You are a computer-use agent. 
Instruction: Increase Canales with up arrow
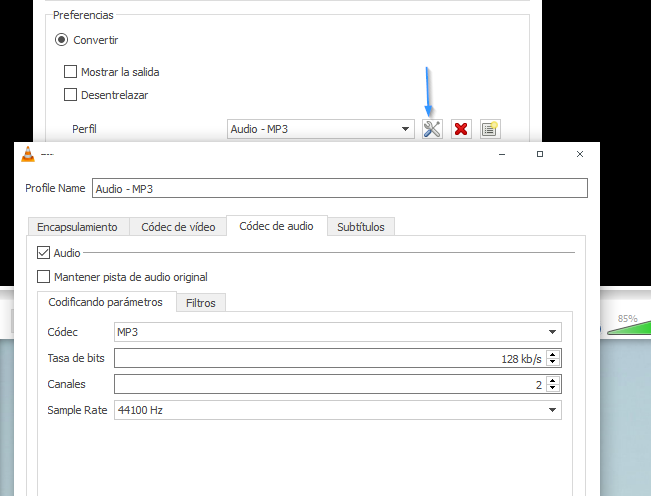coord(553,380)
